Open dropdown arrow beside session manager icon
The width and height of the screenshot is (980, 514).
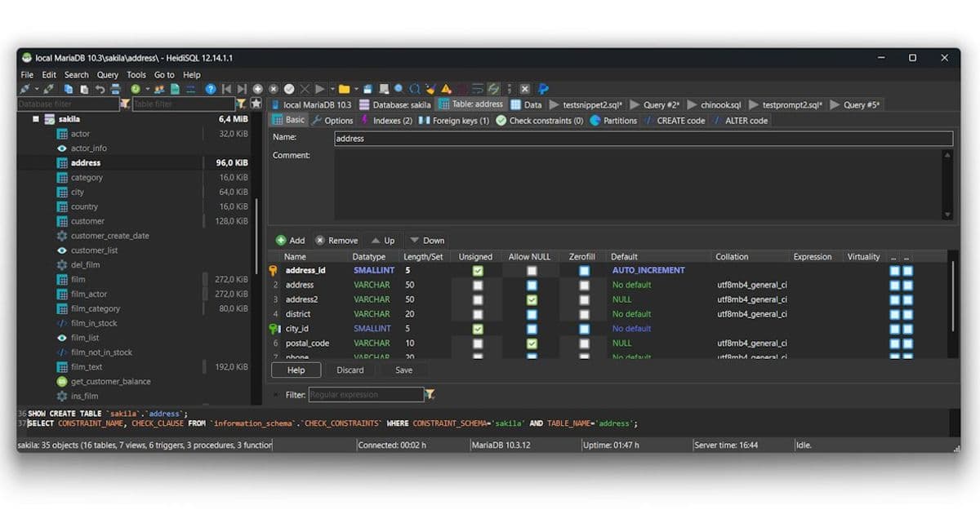pyautogui.click(x=37, y=89)
